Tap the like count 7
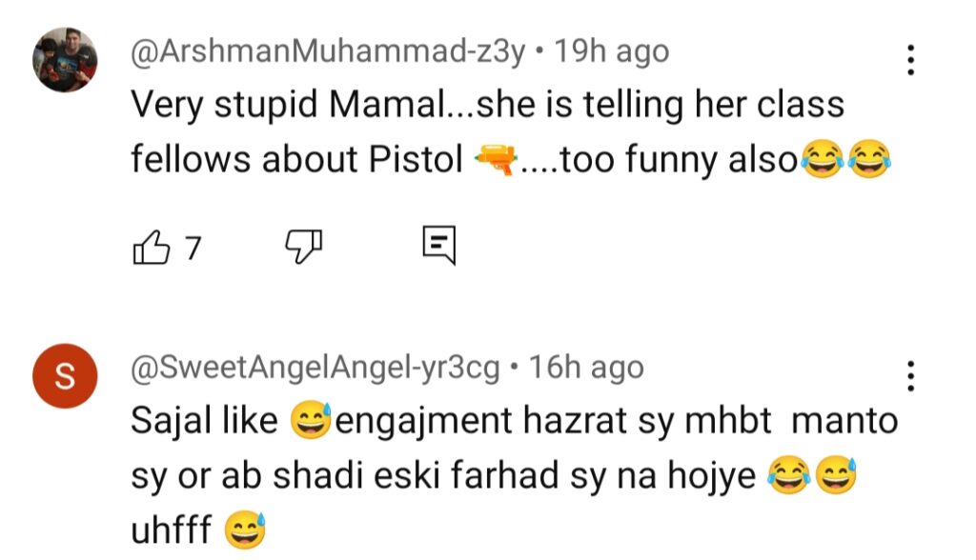 192,249
